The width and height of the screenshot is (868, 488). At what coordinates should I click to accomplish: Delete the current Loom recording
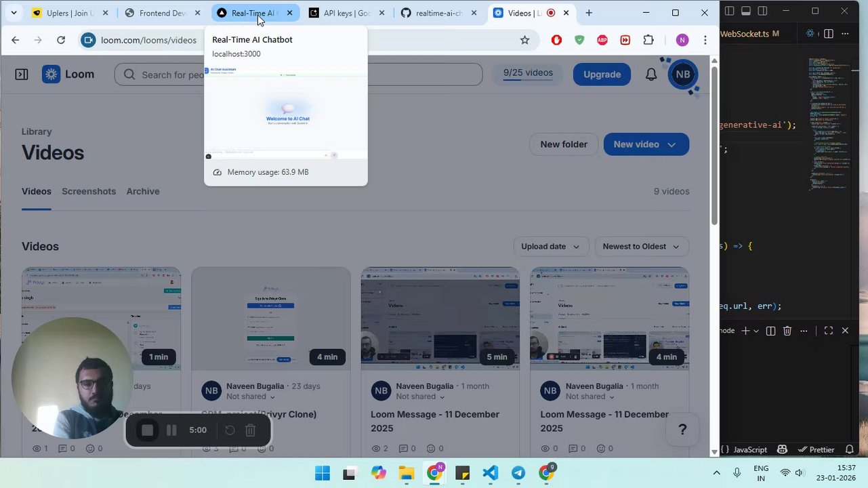coord(250,430)
